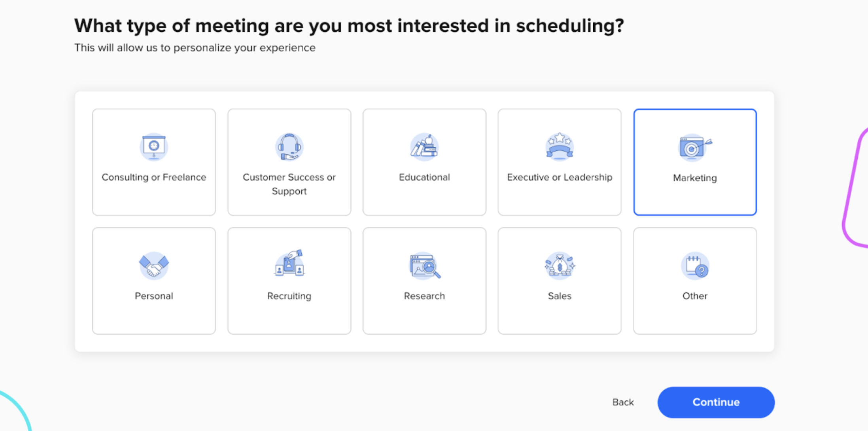Viewport: 868px width, 431px height.
Task: Click the Consulting or Freelance presentation icon
Action: [154, 147]
